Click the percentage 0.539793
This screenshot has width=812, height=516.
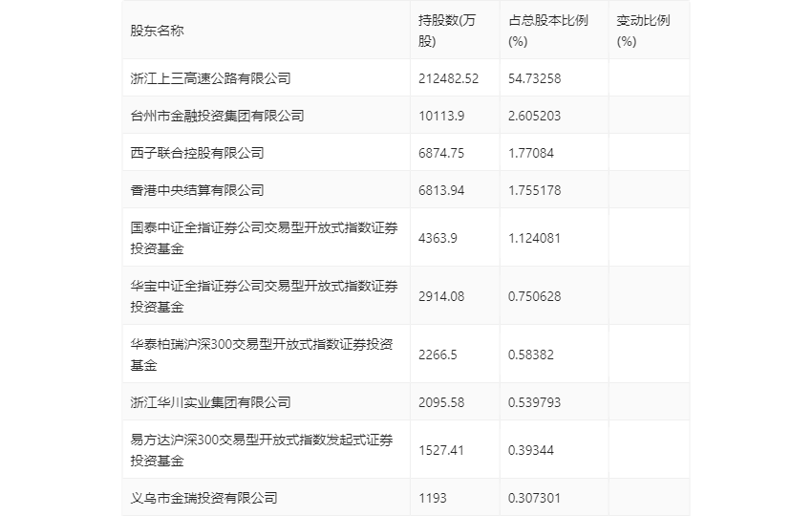(x=534, y=402)
